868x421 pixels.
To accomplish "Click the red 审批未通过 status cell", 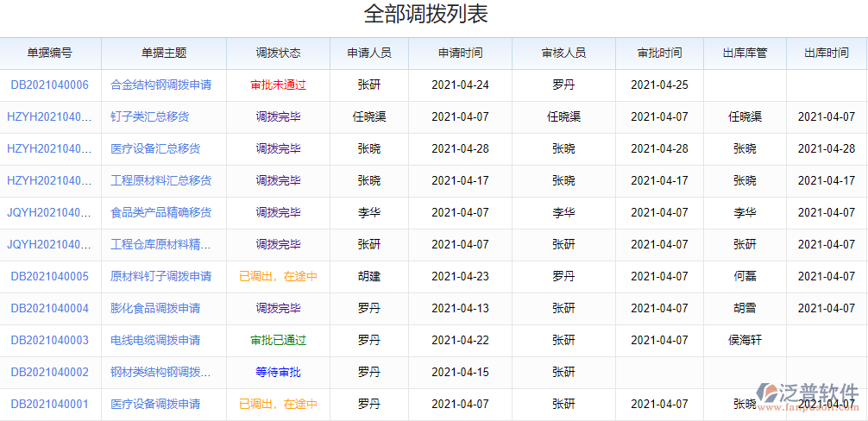I will point(278,85).
